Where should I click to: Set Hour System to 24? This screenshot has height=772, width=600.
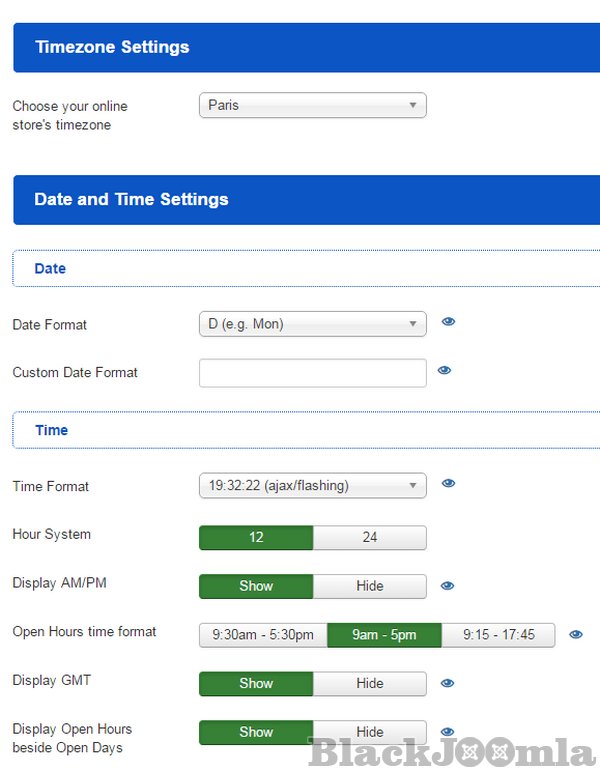tap(369, 537)
